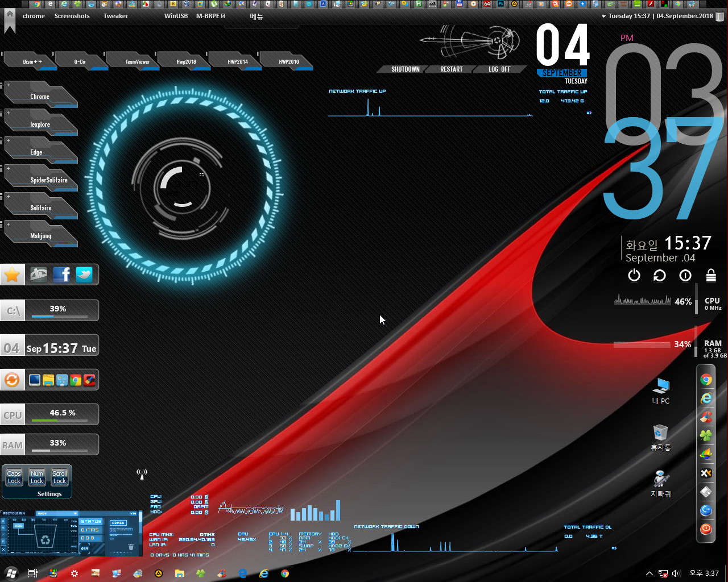
Task: Click the LOG OFF button
Action: [x=499, y=69]
